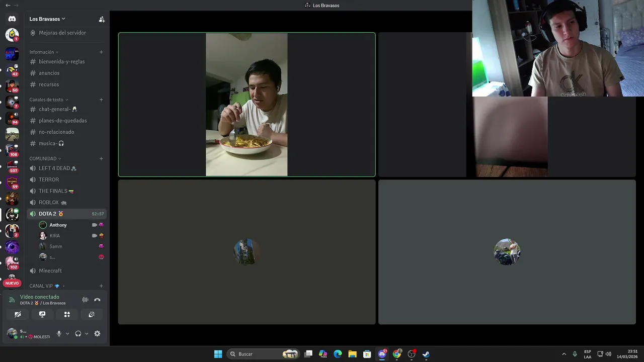Click the Video conectado status text
This screenshot has height=362, width=644.
[x=39, y=297]
